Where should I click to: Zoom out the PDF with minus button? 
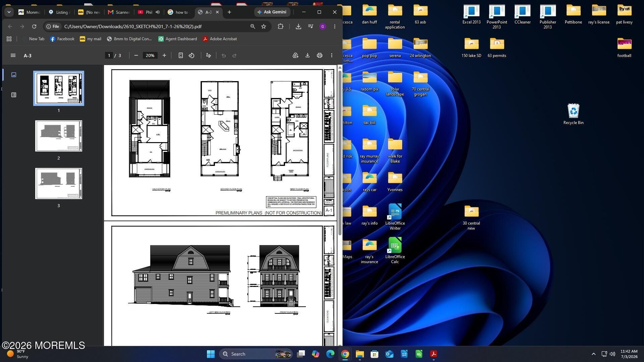(x=136, y=55)
